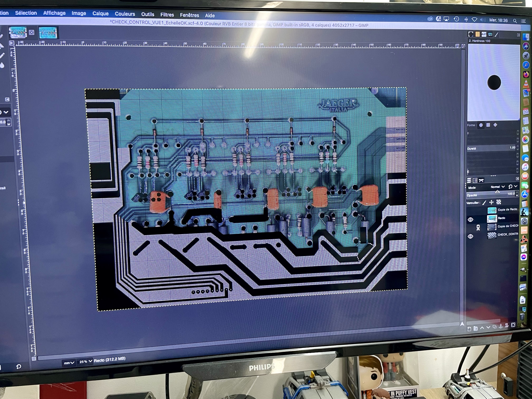Open the mm unit dropdown in status bar
The width and height of the screenshot is (532, 399).
(x=69, y=363)
